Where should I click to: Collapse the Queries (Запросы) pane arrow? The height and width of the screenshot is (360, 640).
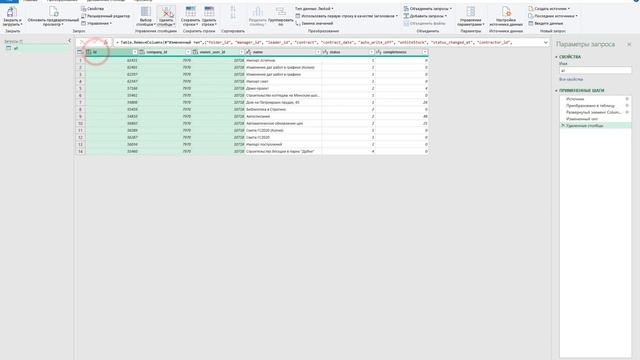pyautogui.click(x=69, y=41)
